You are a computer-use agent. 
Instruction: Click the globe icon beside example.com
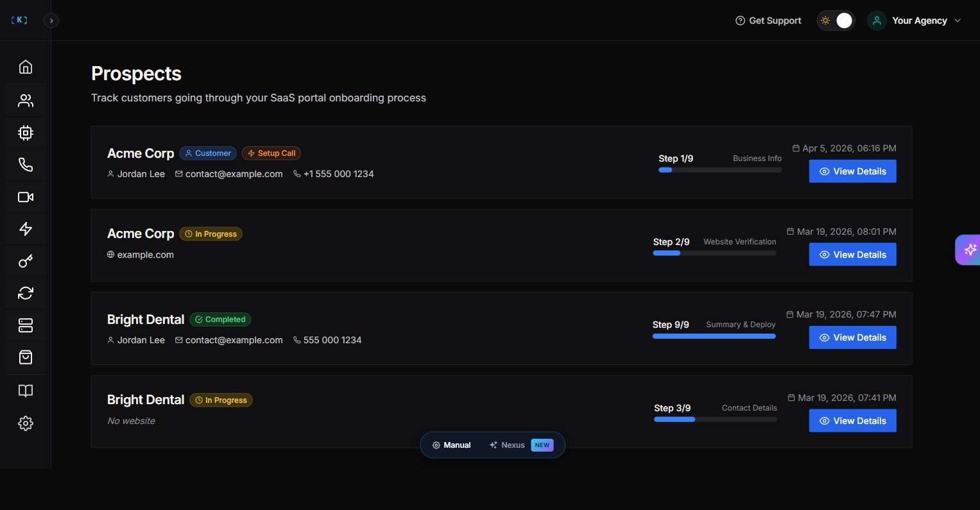(110, 255)
